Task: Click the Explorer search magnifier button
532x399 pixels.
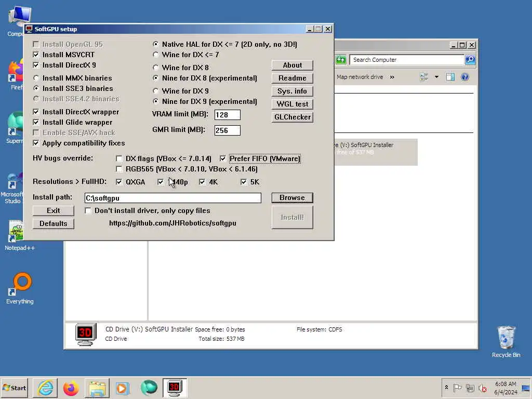Action: [470, 60]
